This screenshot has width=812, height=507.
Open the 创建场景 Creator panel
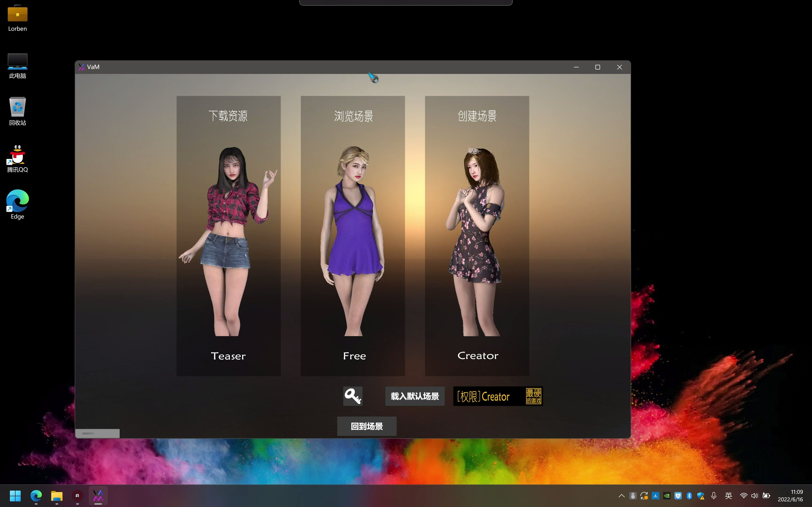point(477,236)
